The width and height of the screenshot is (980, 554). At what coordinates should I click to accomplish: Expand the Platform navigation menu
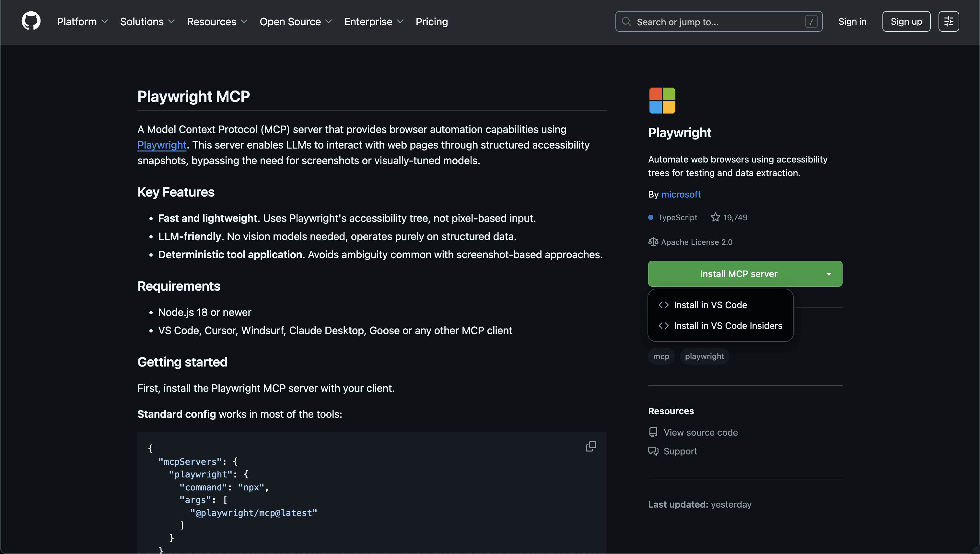[83, 22]
